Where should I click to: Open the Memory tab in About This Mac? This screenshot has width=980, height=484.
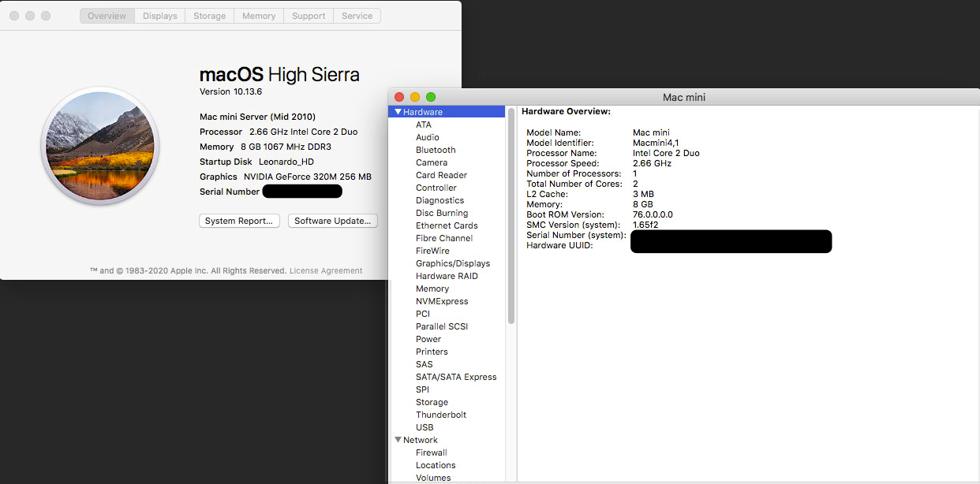(259, 16)
